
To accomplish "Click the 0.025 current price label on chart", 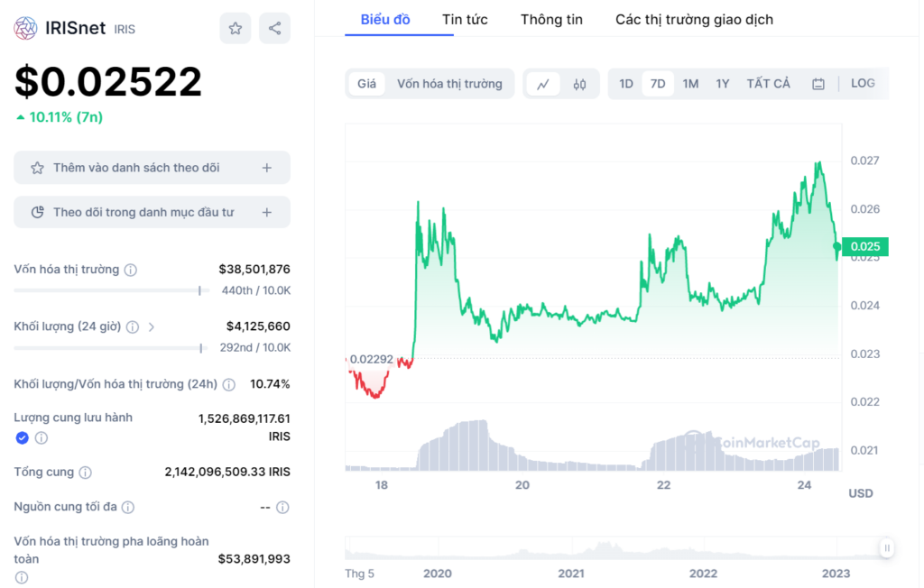I will [x=866, y=246].
